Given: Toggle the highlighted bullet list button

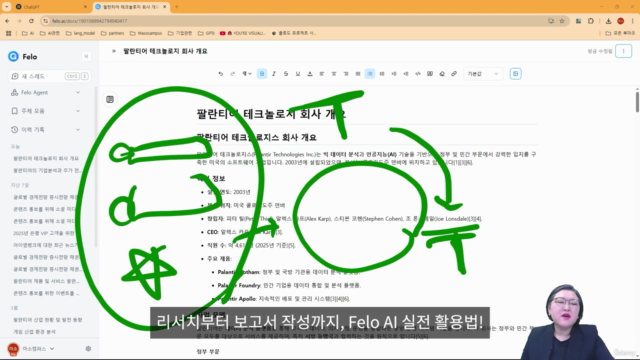Looking at the screenshot, I should pyautogui.click(x=370, y=74).
